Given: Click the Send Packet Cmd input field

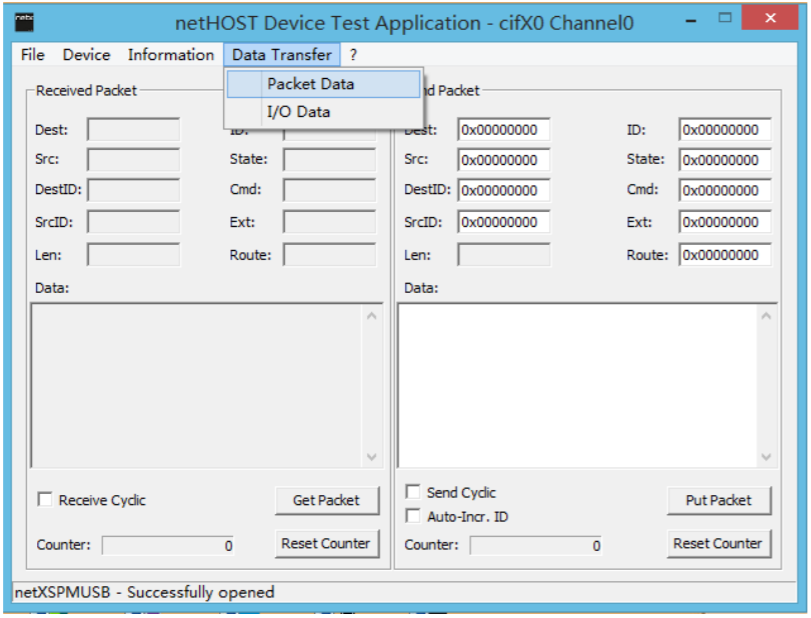Looking at the screenshot, I should pyautogui.click(x=725, y=190).
